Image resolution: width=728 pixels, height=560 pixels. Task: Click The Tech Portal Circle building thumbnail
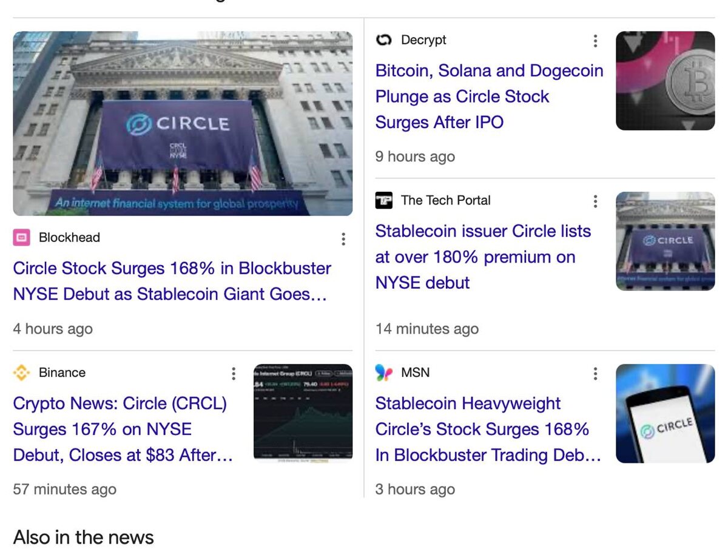coord(666,241)
